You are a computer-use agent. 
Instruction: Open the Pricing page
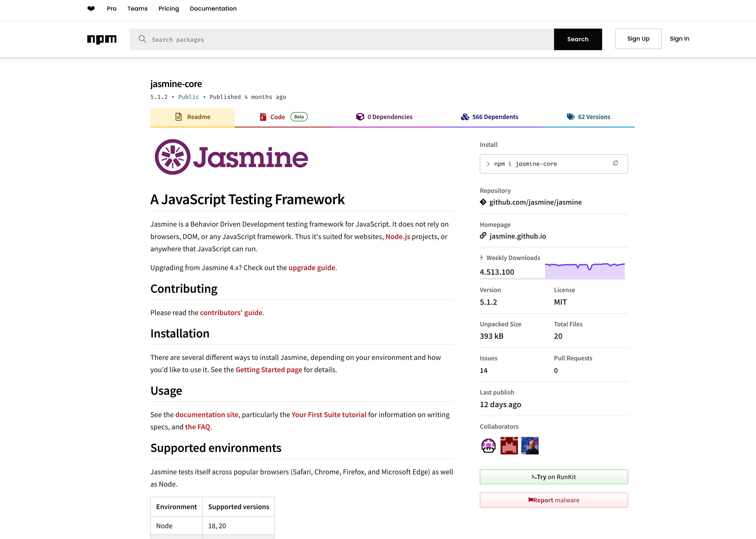tap(169, 9)
